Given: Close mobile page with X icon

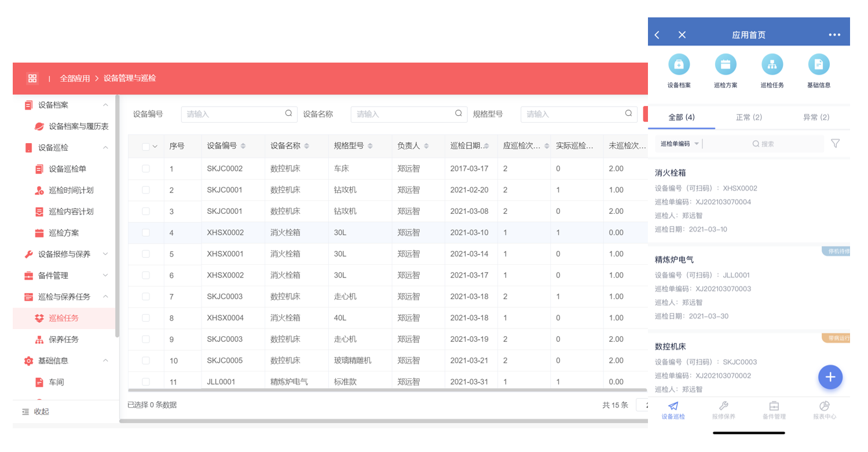Looking at the screenshot, I should click(682, 35).
